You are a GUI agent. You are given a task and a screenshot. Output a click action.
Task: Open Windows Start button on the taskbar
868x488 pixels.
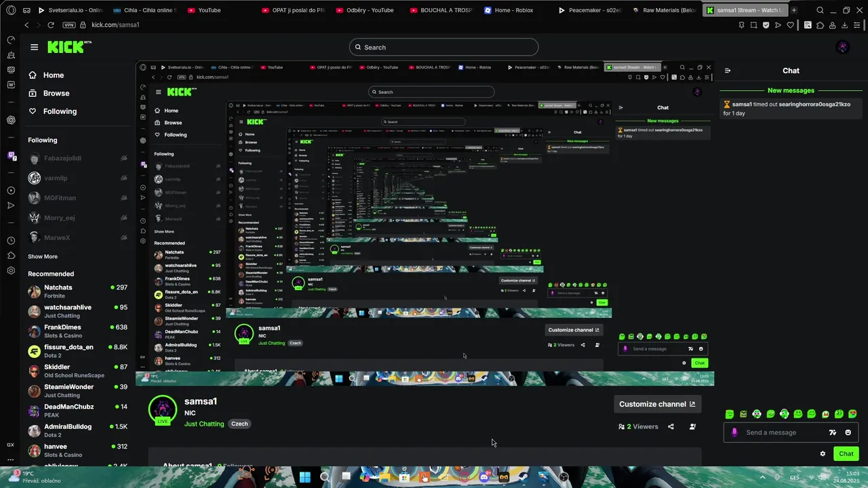tap(304, 476)
